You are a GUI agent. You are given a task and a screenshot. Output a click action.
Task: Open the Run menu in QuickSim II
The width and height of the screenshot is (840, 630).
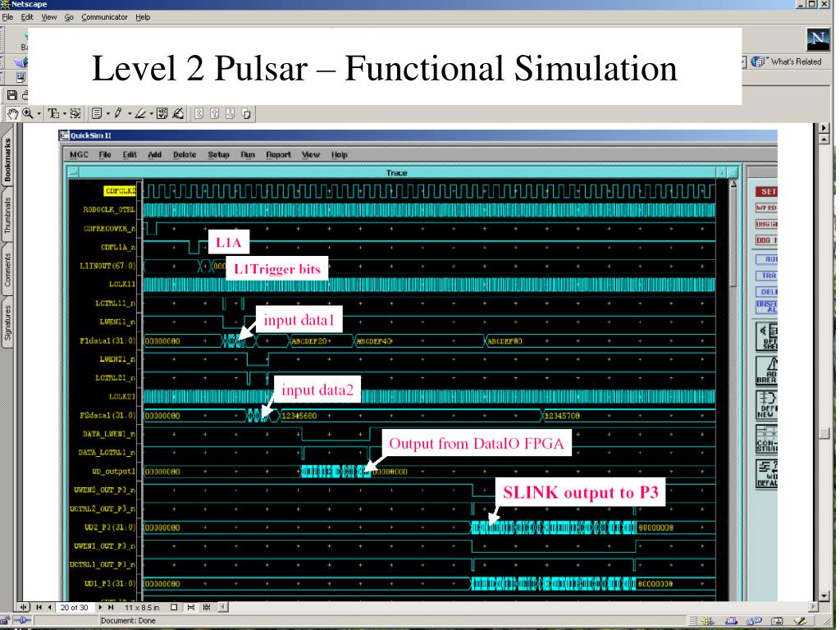point(247,154)
